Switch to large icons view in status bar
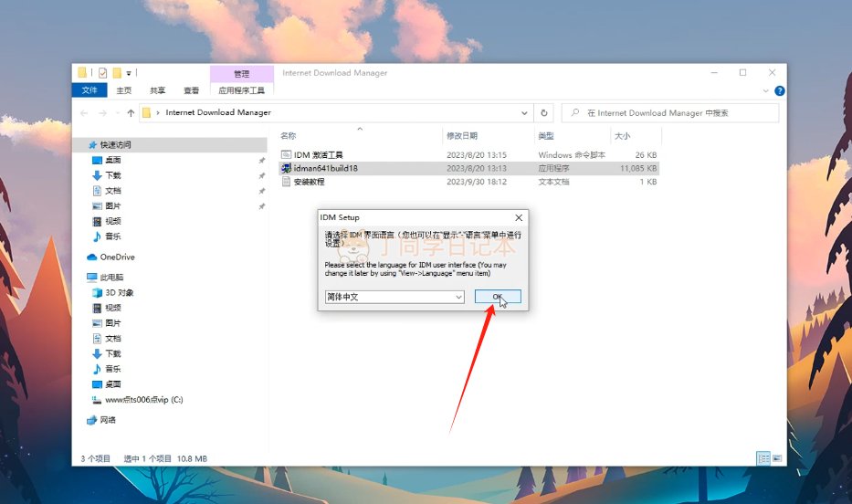The width and height of the screenshot is (852, 504). tap(775, 457)
